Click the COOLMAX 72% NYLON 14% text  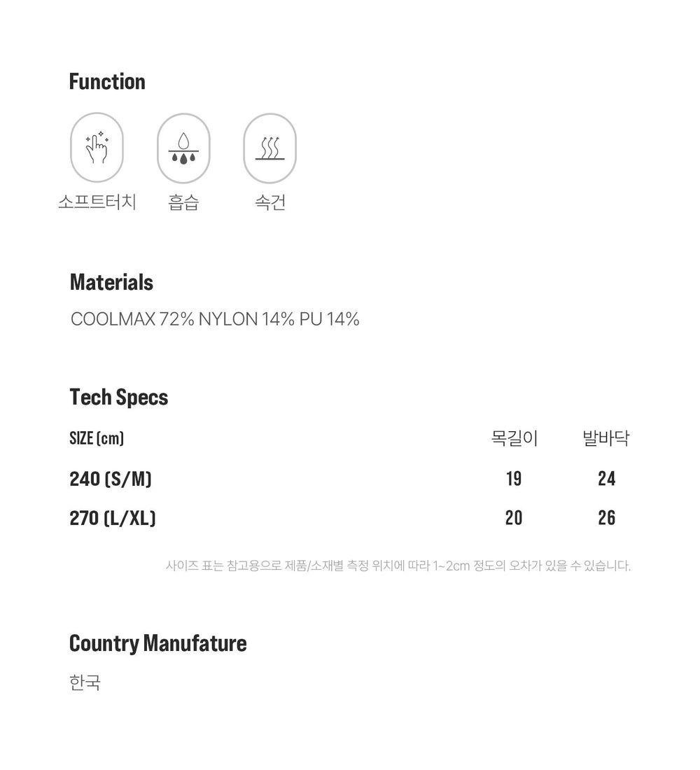182,319
